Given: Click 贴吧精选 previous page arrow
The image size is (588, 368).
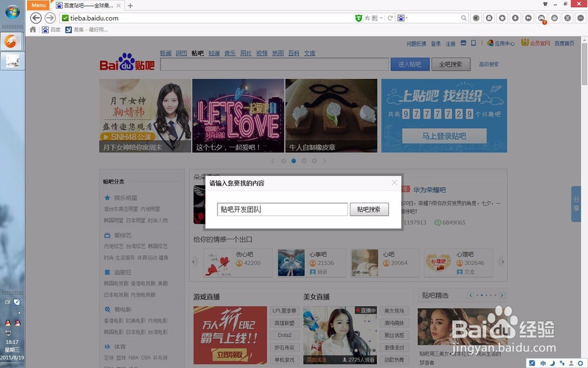Looking at the screenshot, I should [x=470, y=296].
